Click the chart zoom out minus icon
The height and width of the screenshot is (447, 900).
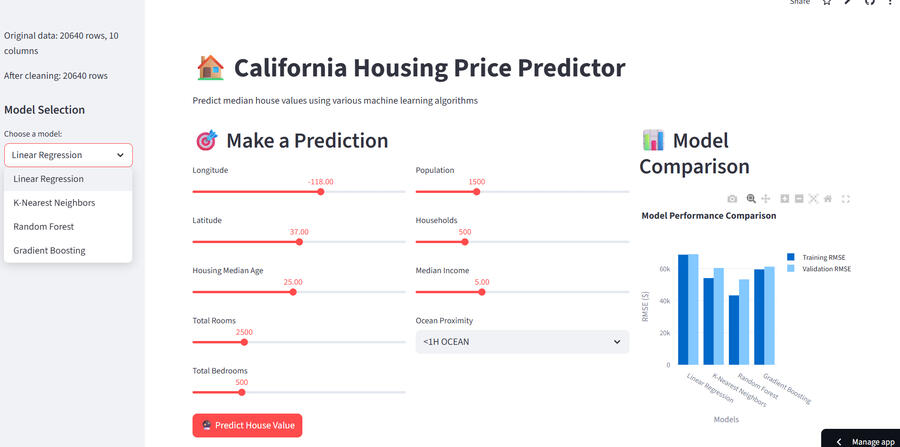point(799,199)
